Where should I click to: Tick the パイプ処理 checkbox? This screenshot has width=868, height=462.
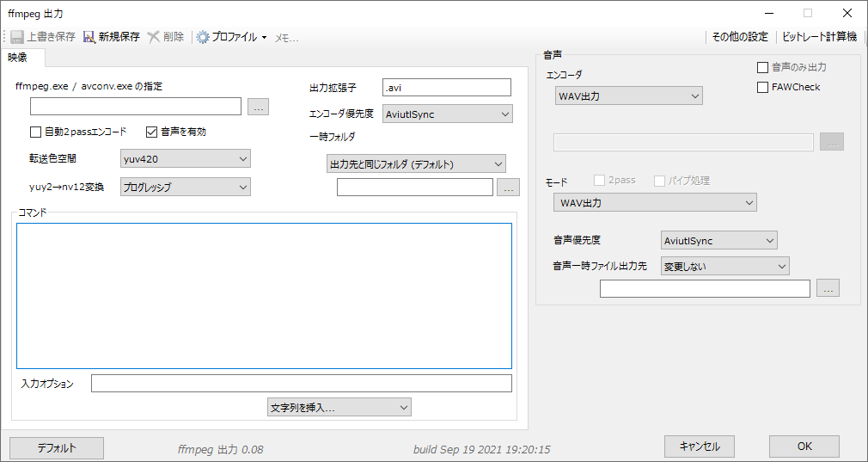pos(659,181)
